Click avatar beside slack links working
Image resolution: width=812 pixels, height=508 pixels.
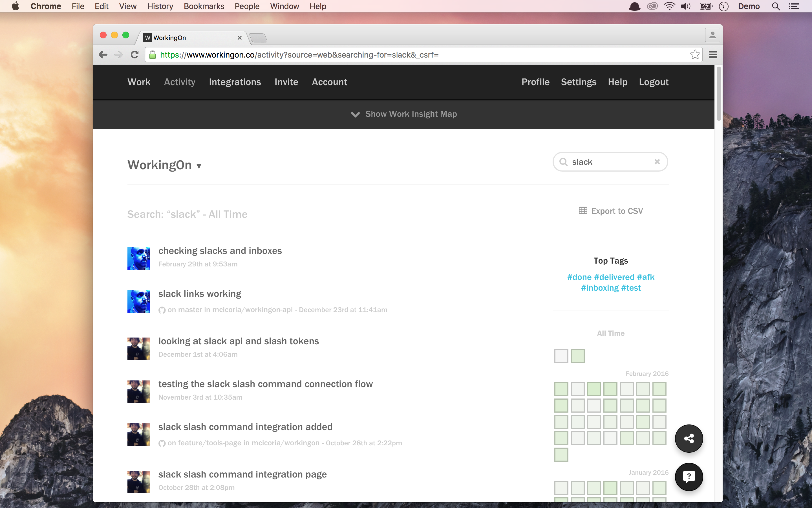139,301
